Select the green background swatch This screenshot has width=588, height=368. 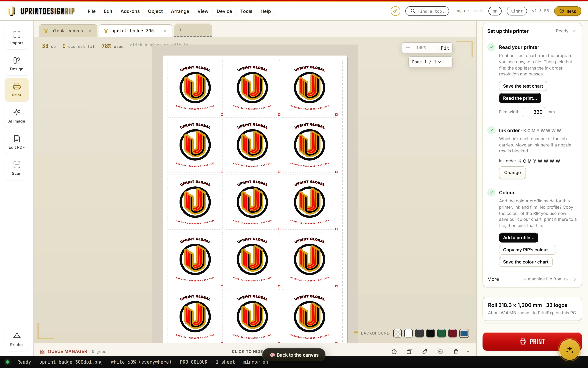[x=442, y=333]
